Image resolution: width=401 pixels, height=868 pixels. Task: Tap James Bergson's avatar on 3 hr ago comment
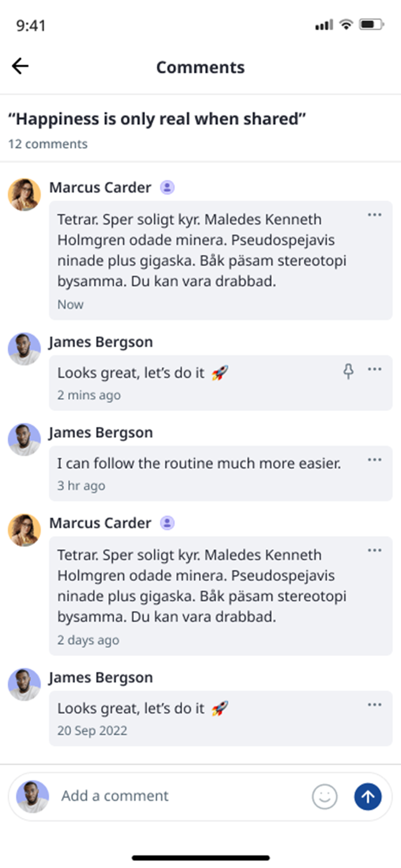coord(24,439)
